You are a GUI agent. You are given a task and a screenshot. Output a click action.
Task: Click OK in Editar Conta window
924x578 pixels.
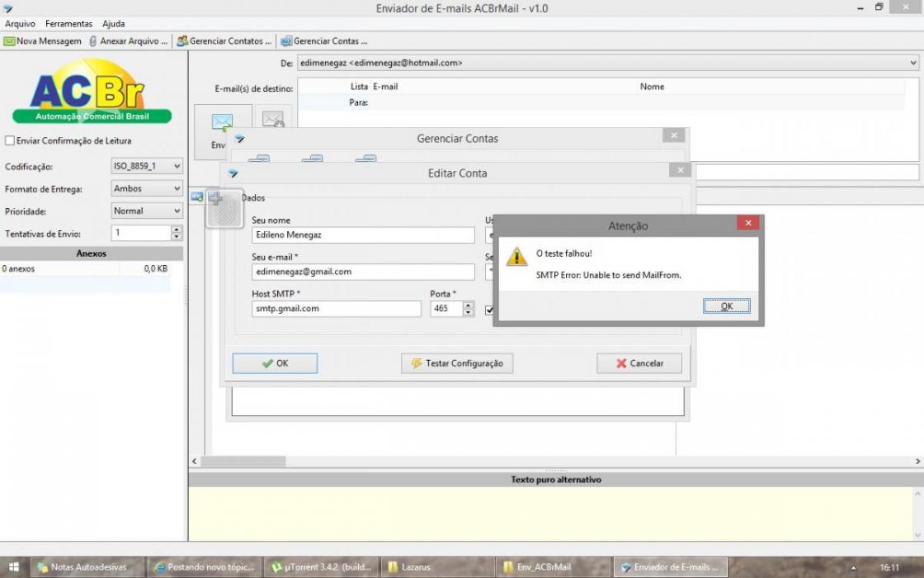276,363
